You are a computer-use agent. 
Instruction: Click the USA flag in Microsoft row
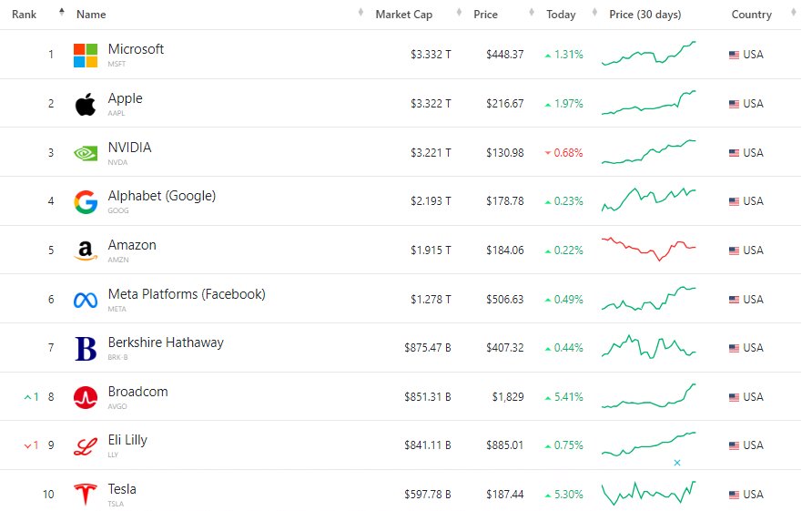click(734, 55)
